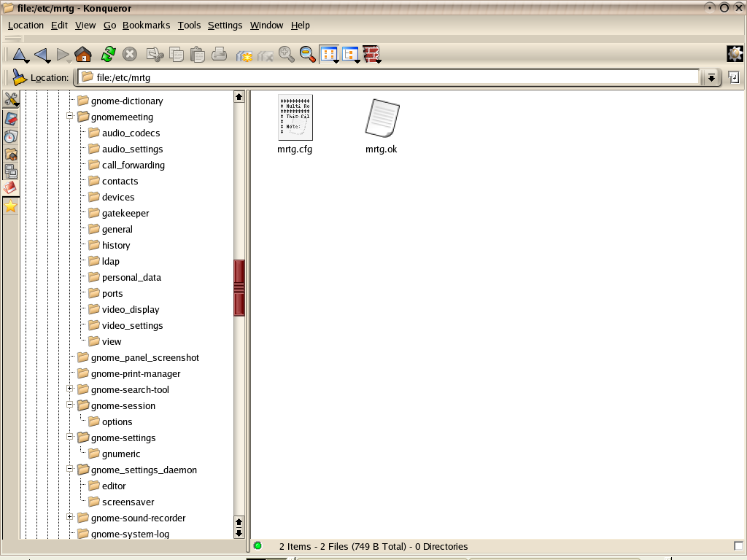Click the Close tab toolbar icon

(266, 55)
